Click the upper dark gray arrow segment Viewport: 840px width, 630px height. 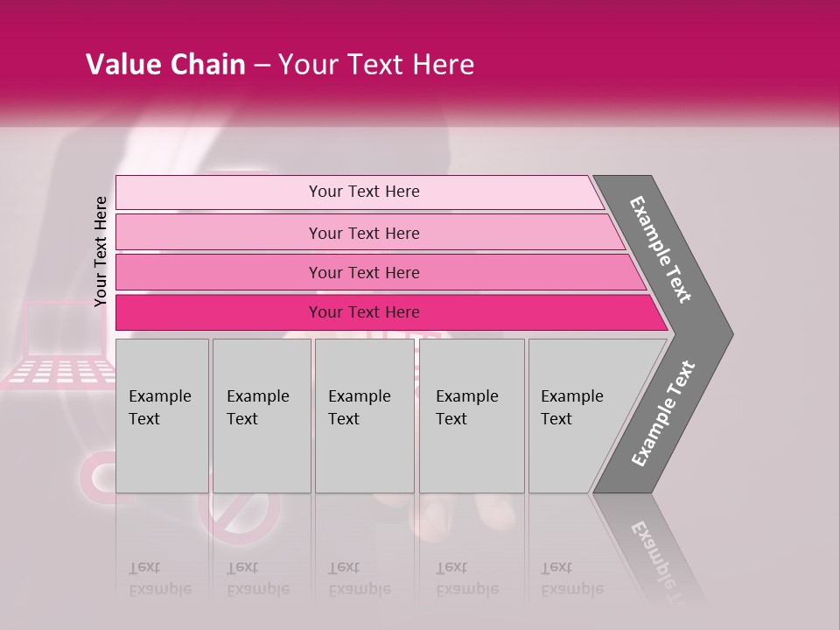click(662, 251)
